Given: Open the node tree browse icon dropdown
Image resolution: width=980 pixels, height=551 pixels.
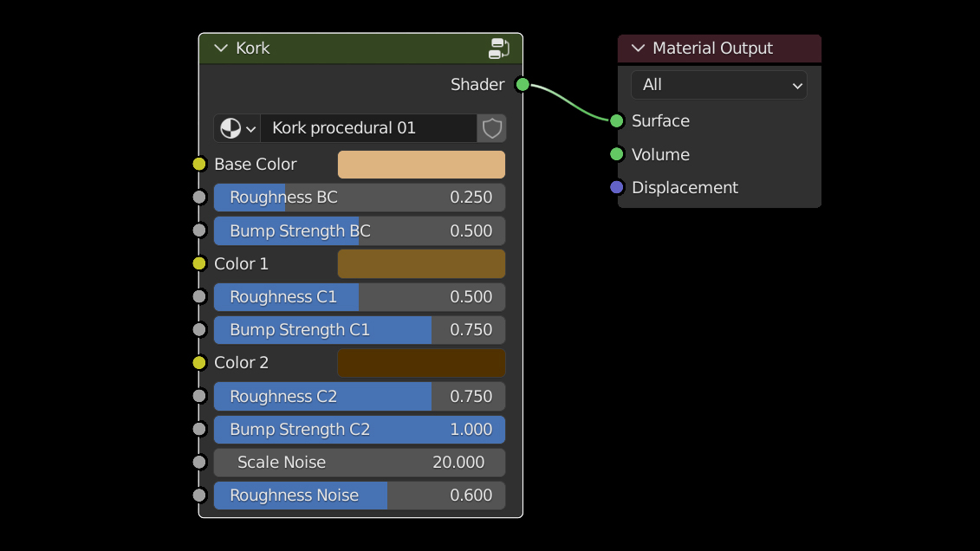Looking at the screenshot, I should 237,128.
